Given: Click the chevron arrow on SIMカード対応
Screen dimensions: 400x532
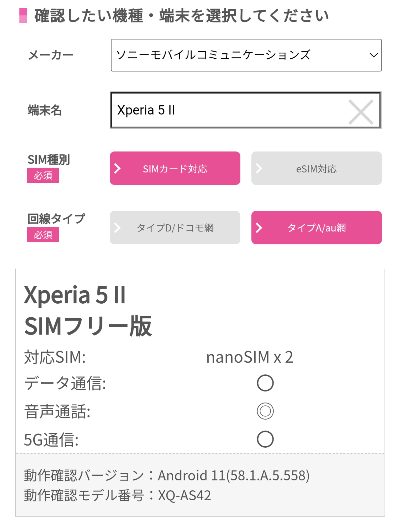Looking at the screenshot, I should (117, 168).
